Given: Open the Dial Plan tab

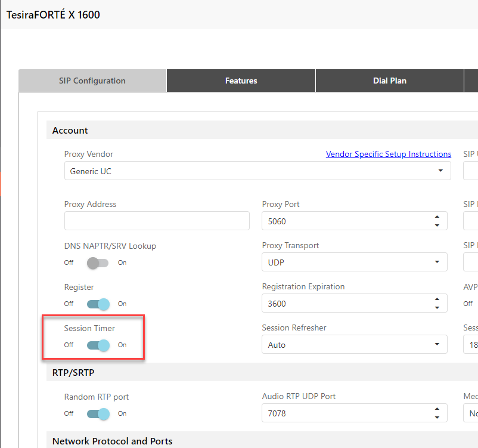Looking at the screenshot, I should 390,81.
